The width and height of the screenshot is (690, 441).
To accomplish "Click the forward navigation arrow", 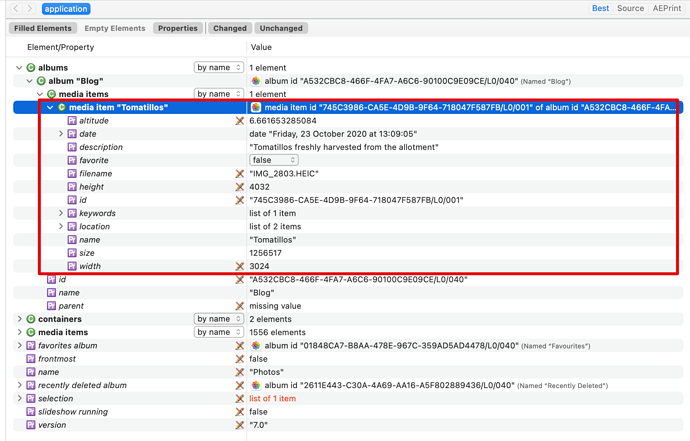I will pos(30,8).
